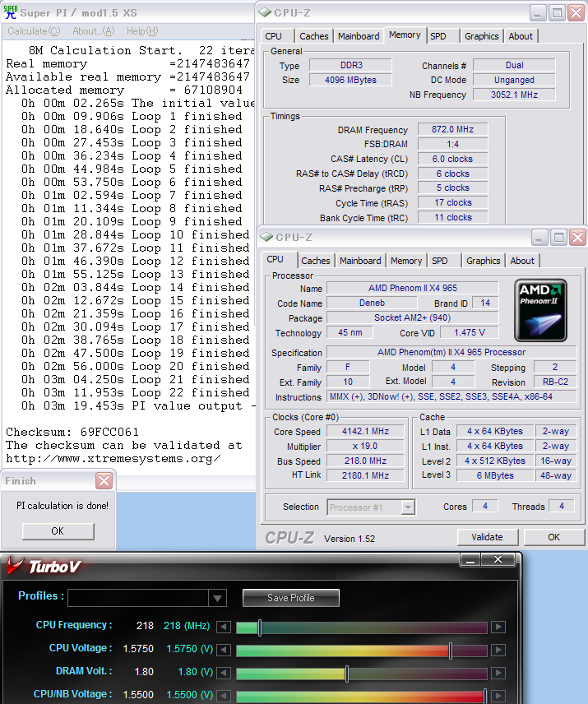Click Save Profile in TurboV

point(291,598)
